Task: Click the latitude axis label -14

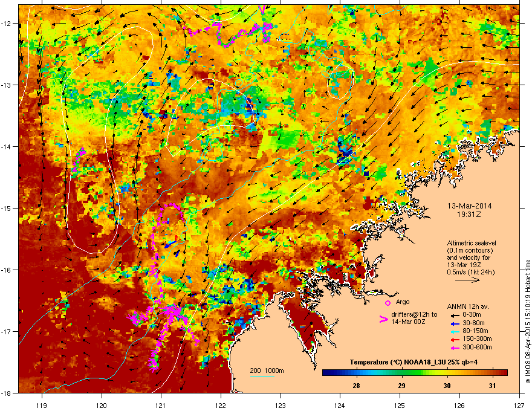Action: (x=6, y=146)
